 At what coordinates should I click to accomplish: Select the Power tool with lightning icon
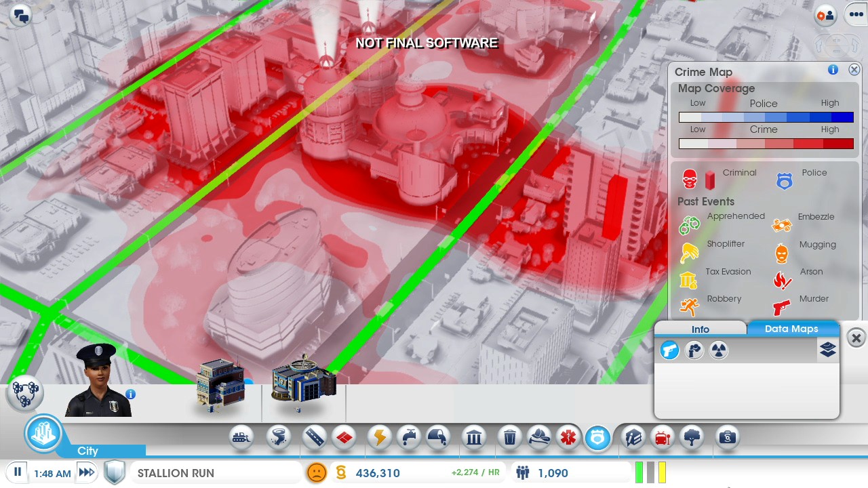click(378, 437)
